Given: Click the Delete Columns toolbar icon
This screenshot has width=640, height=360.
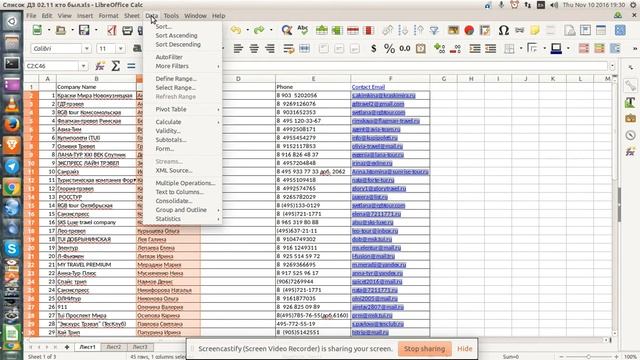Looking at the screenshot, I should pyautogui.click(x=369, y=30).
